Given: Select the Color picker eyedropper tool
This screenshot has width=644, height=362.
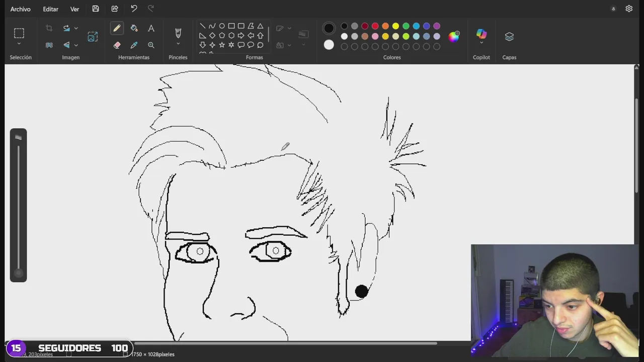Looking at the screenshot, I should pos(134,45).
